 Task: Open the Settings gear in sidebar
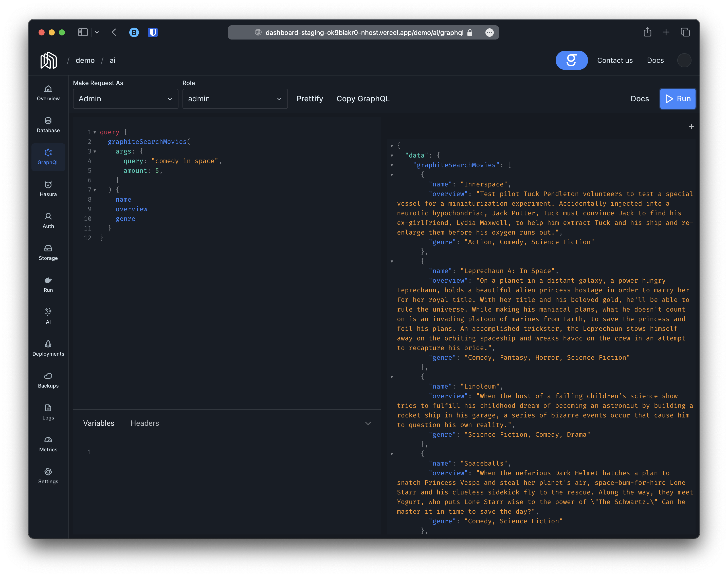point(48,475)
